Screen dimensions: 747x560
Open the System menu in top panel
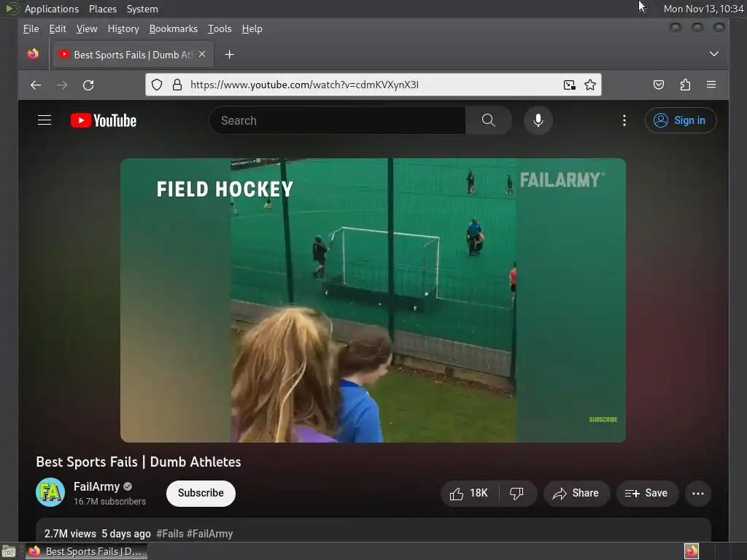click(x=142, y=9)
